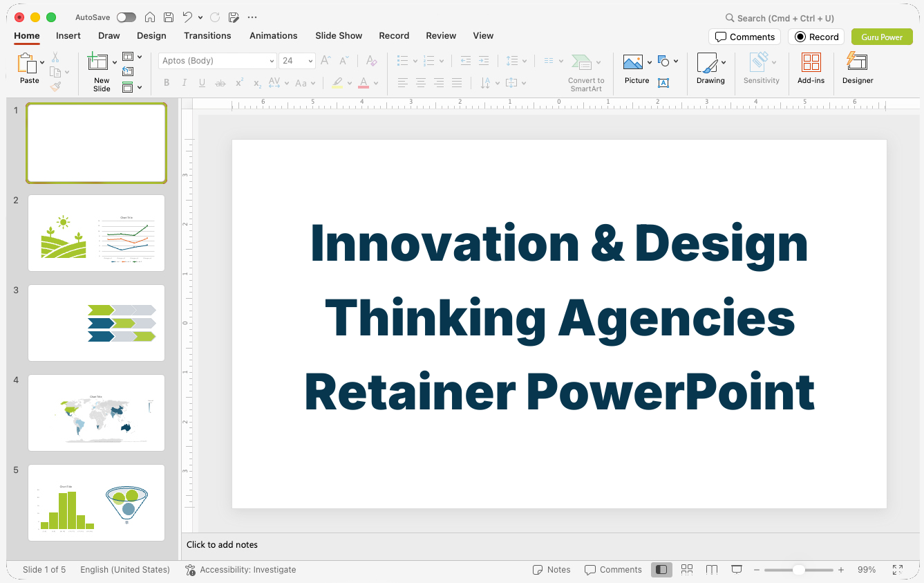The width and height of the screenshot is (924, 583).
Task: Click the text highlight color swatch
Action: coord(337,83)
